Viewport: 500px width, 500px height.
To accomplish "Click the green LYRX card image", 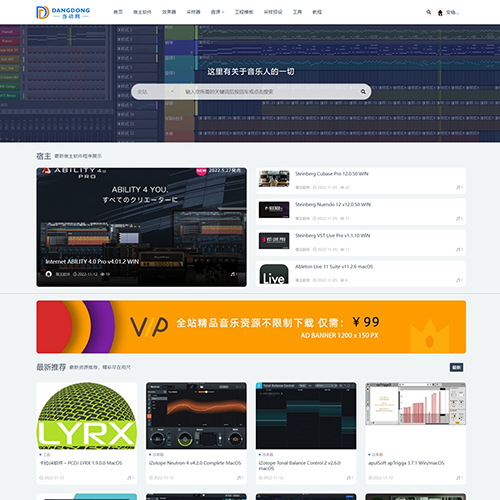I will (87, 416).
